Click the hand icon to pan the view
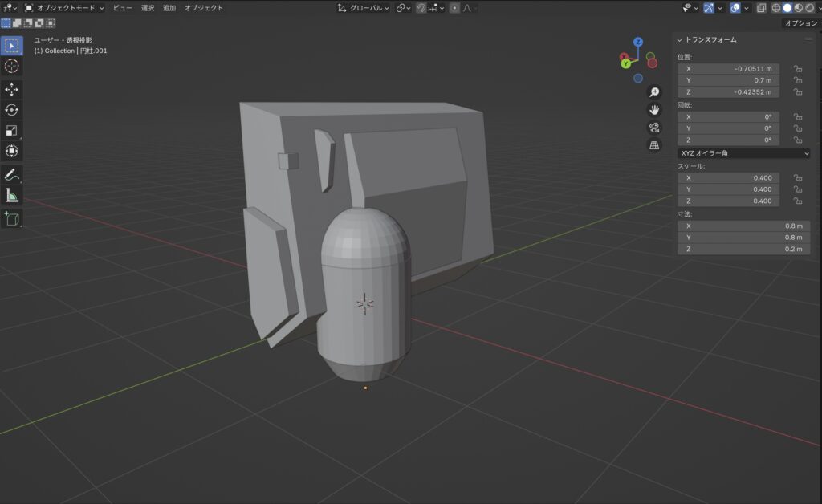Image resolution: width=822 pixels, height=504 pixels. click(x=654, y=110)
